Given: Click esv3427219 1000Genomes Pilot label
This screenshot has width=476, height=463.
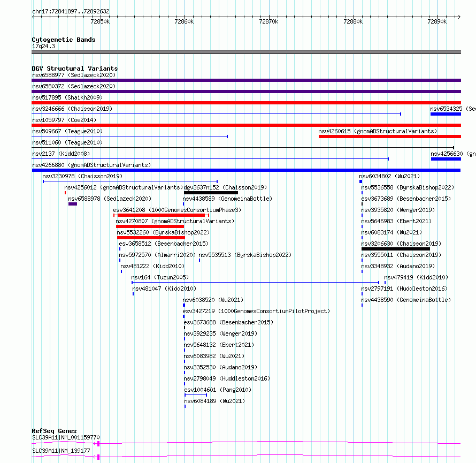Looking at the screenshot, I should [x=256, y=311].
